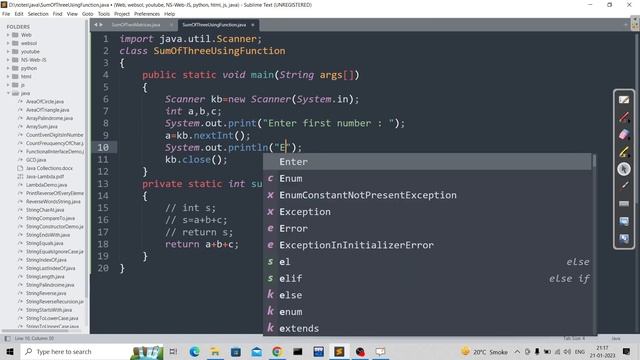Select the yellow highlighter annotation tool

(x=624, y=152)
